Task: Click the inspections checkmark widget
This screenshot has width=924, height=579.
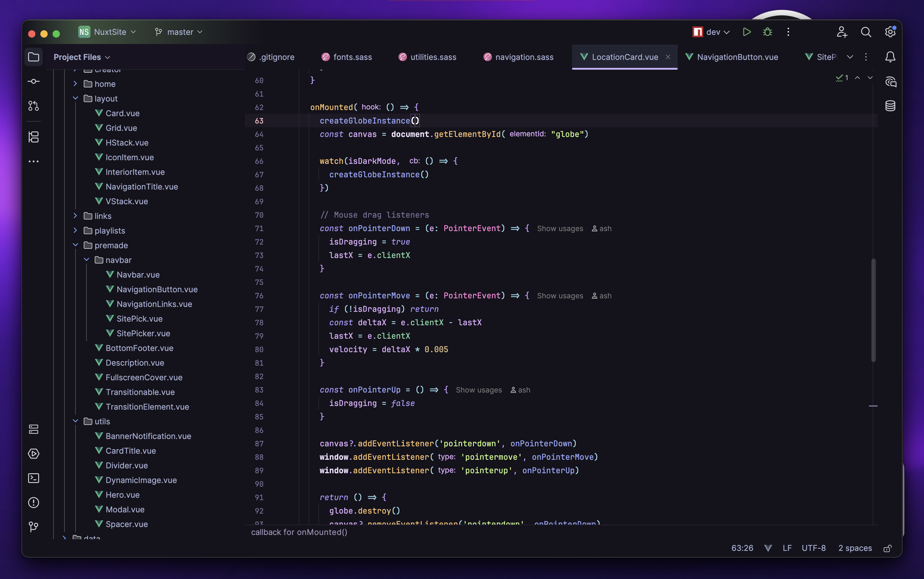Action: coord(842,78)
